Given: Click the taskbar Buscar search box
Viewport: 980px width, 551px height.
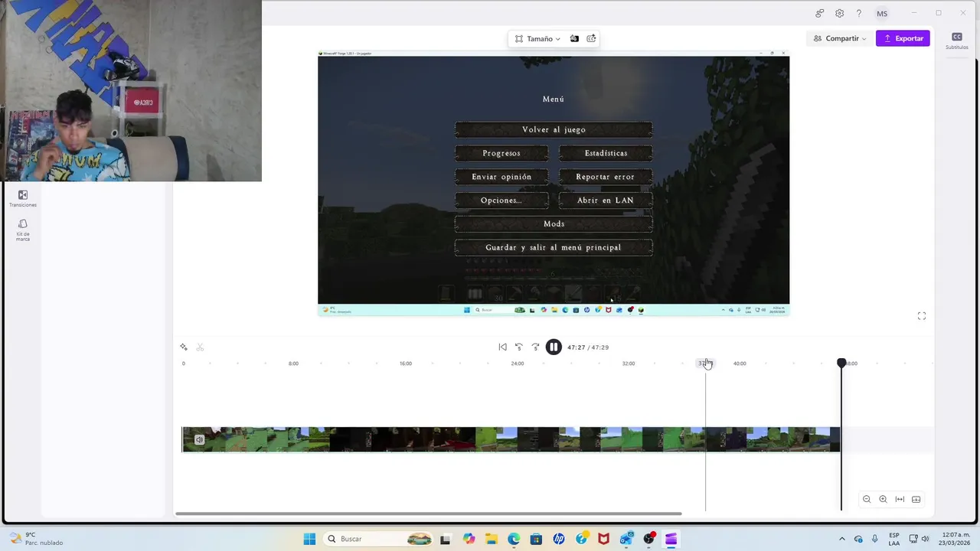Looking at the screenshot, I should click(379, 539).
